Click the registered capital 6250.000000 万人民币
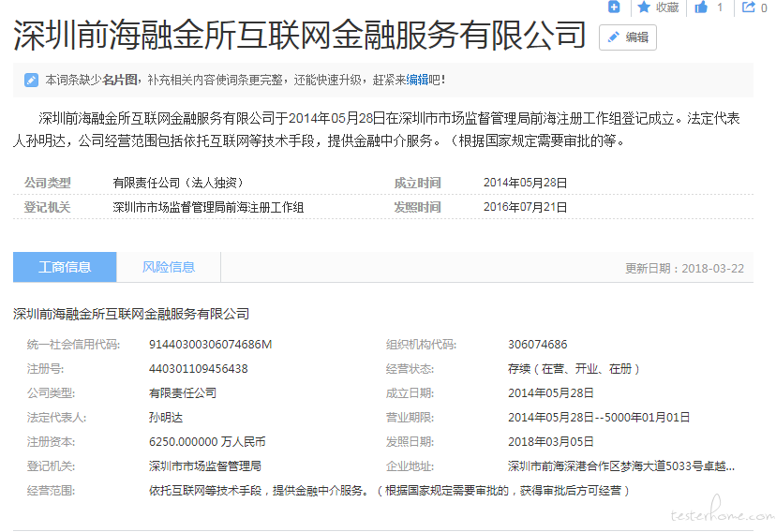The image size is (776, 532). click(x=207, y=441)
